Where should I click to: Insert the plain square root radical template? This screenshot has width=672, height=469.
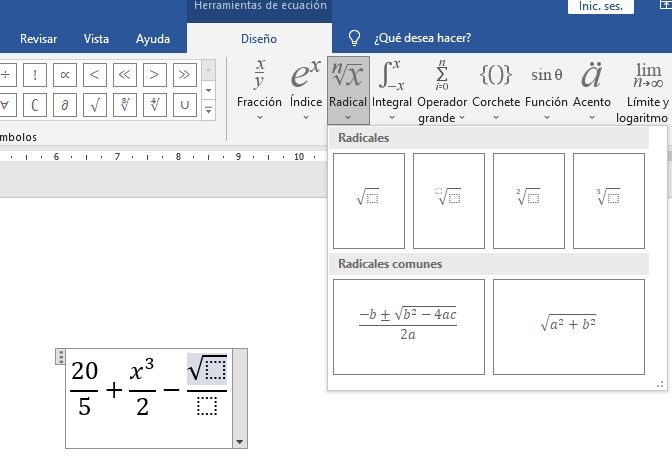(x=368, y=200)
